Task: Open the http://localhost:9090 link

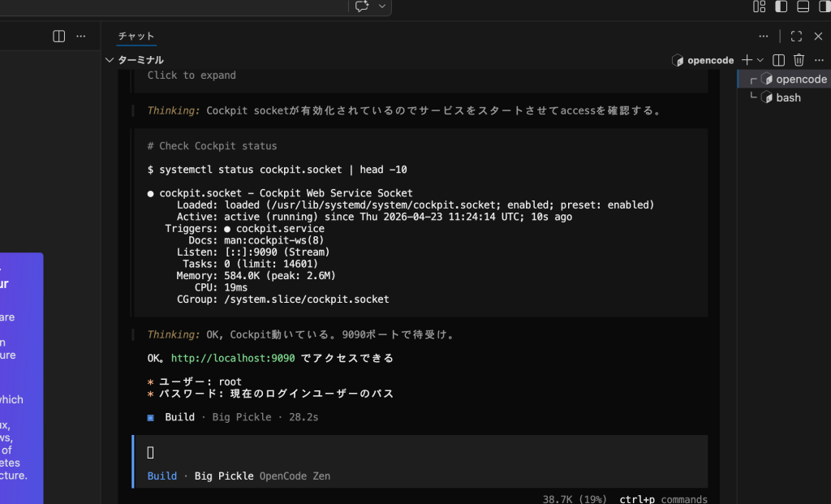Action: pos(233,358)
